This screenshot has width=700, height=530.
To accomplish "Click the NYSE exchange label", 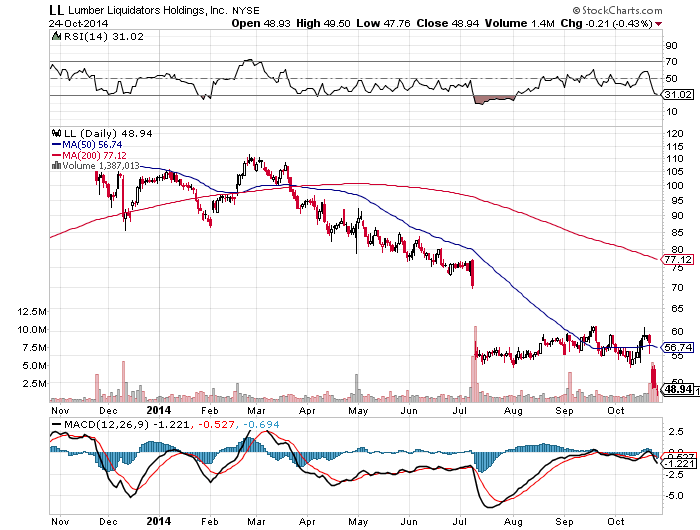I will [x=246, y=11].
